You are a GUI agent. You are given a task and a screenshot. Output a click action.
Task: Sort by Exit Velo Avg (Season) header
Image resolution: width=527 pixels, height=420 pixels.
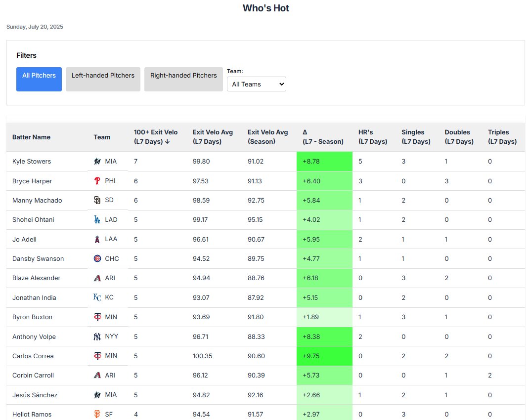[x=268, y=137]
